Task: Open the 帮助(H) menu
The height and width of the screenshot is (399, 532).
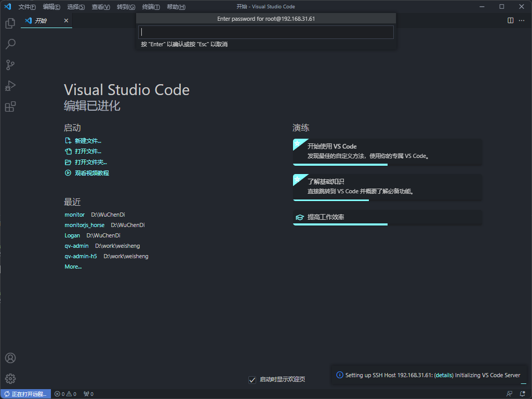Action: pos(176,7)
